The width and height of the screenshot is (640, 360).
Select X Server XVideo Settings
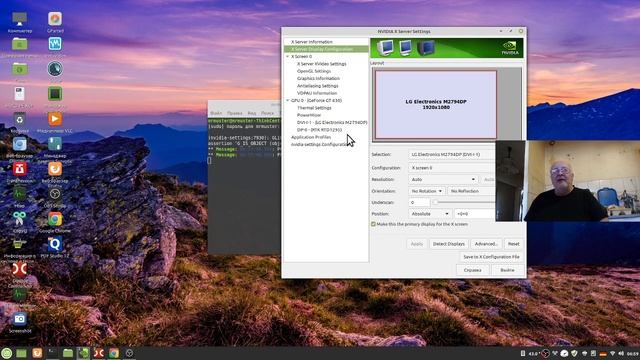pos(322,64)
